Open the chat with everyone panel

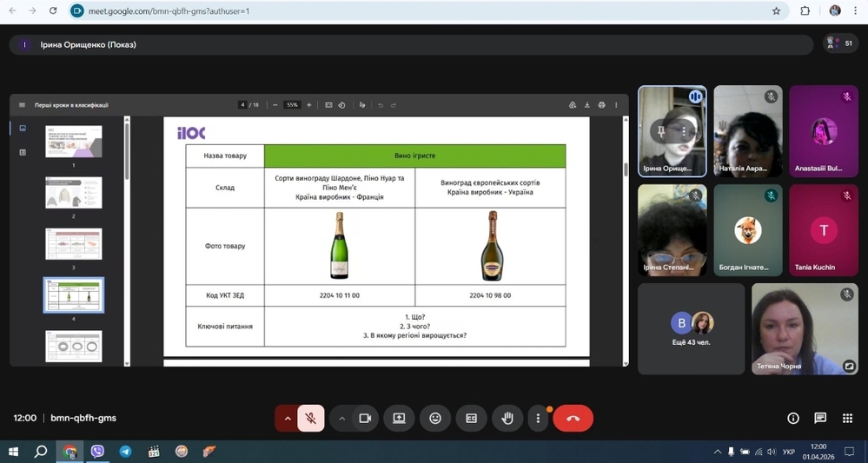coord(820,419)
